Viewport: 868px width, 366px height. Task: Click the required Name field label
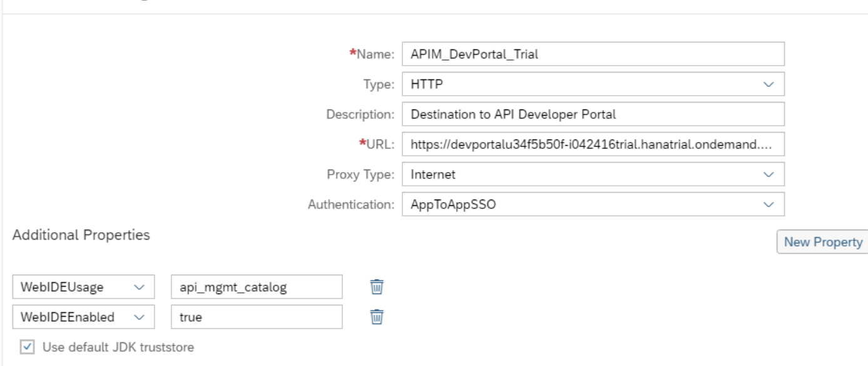(x=372, y=54)
